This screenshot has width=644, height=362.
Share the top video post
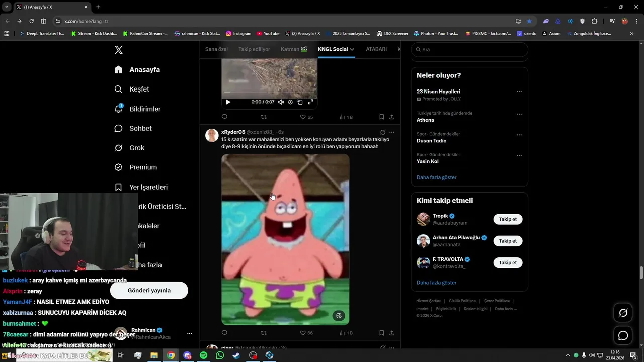[392, 117]
